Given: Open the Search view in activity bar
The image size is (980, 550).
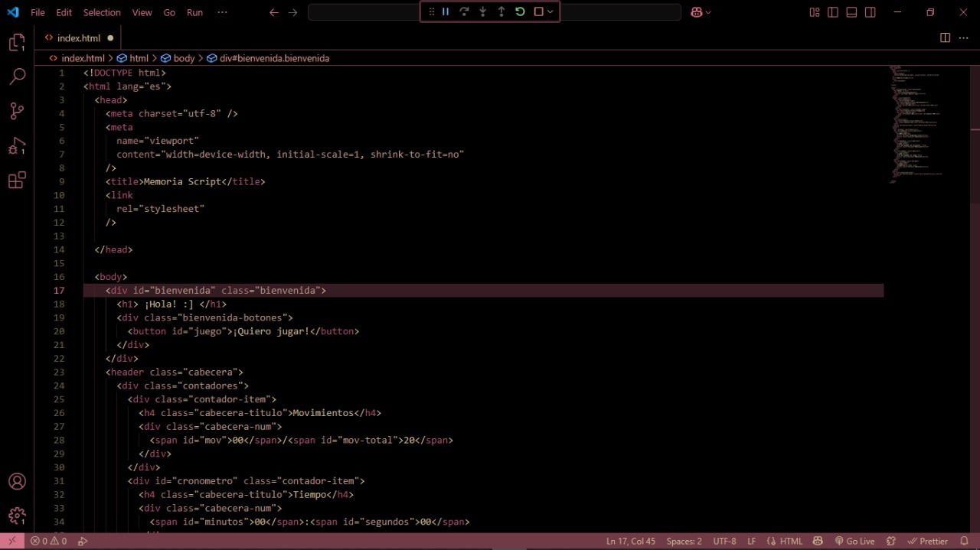Looking at the screenshot, I should (17, 76).
